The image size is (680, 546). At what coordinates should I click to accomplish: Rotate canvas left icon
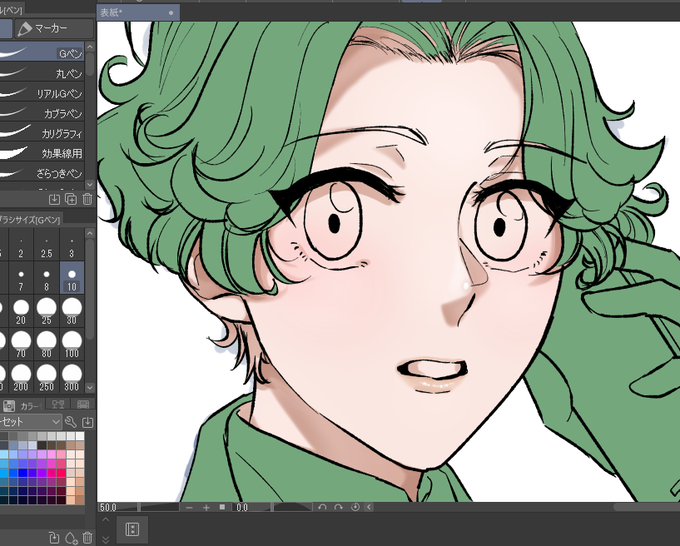(322, 507)
